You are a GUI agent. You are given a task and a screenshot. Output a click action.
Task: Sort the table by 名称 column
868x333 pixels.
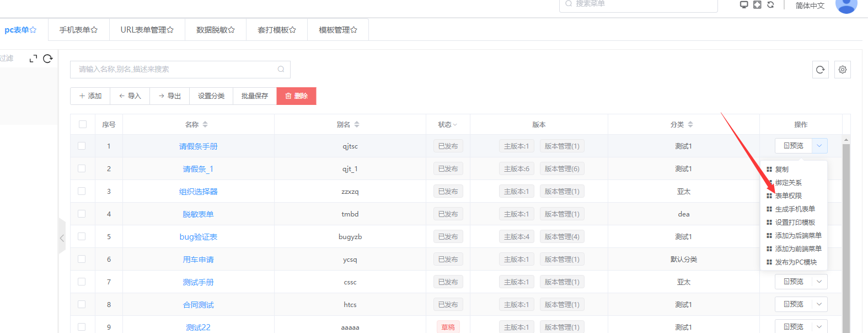(x=205, y=125)
